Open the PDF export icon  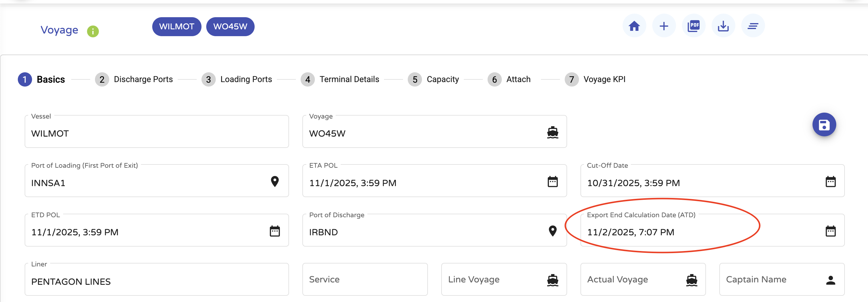click(x=694, y=26)
